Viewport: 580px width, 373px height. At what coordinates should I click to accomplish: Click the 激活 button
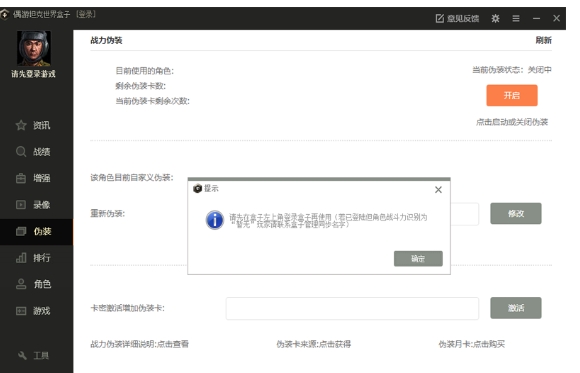516,308
